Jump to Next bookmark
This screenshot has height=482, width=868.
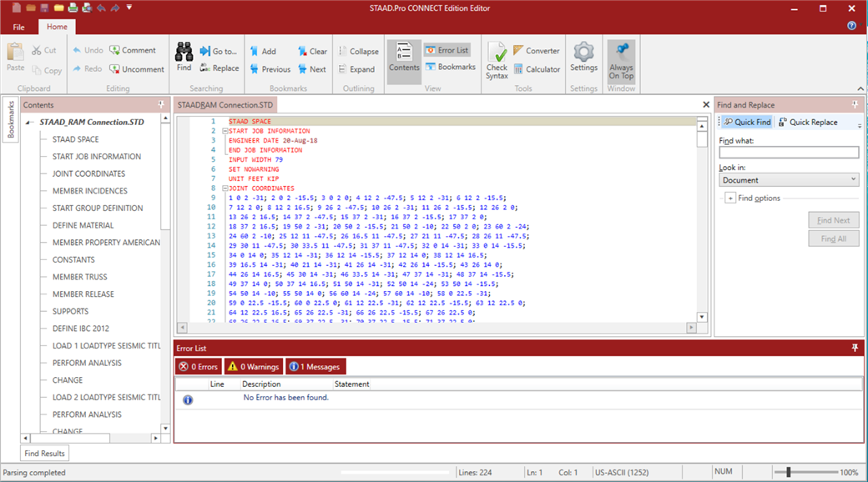pos(312,69)
